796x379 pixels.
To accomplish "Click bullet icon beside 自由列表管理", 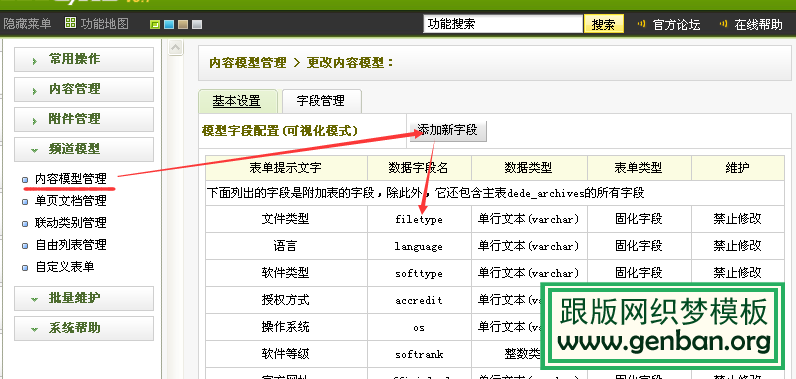I will tap(25, 246).
